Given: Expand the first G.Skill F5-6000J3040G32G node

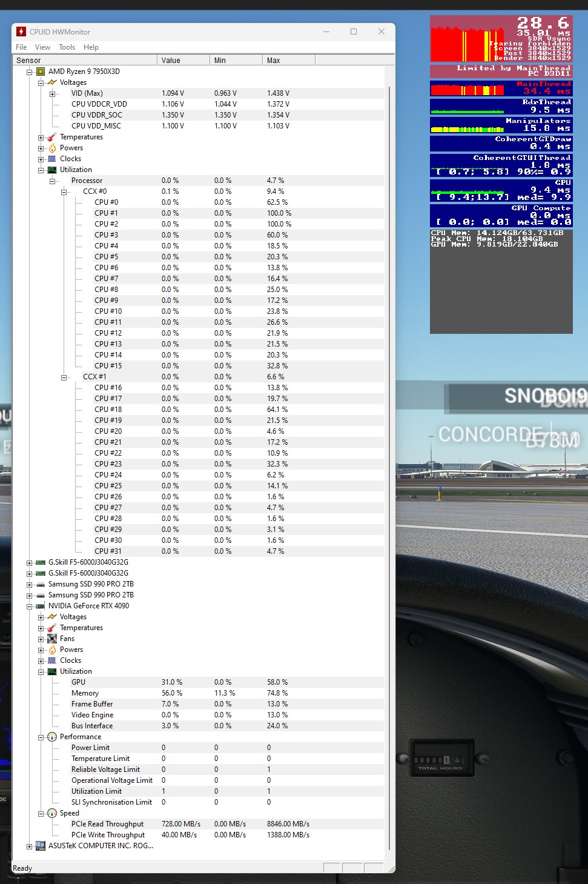Looking at the screenshot, I should (x=29, y=562).
